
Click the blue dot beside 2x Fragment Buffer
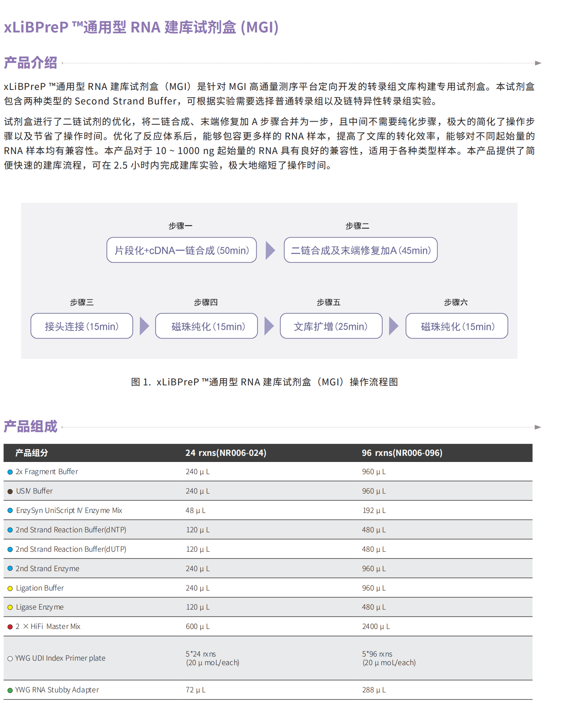click(10, 472)
